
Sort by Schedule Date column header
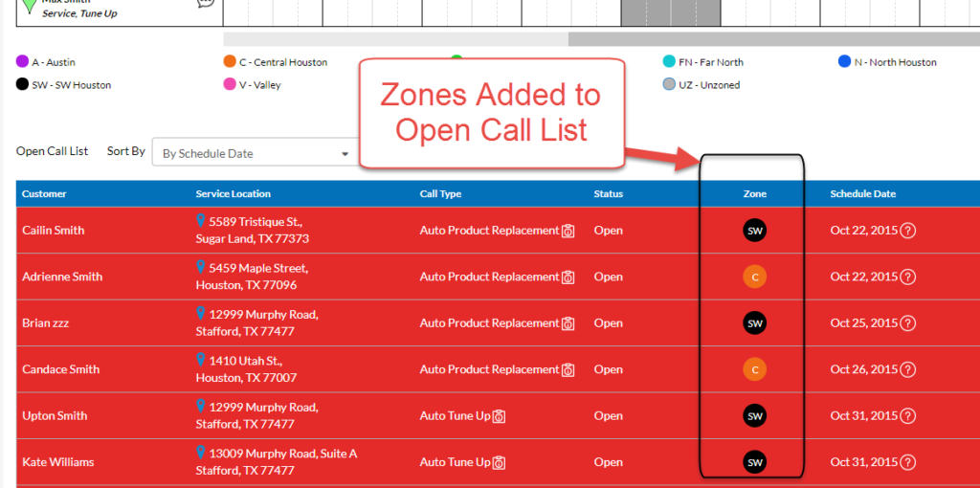coord(862,193)
